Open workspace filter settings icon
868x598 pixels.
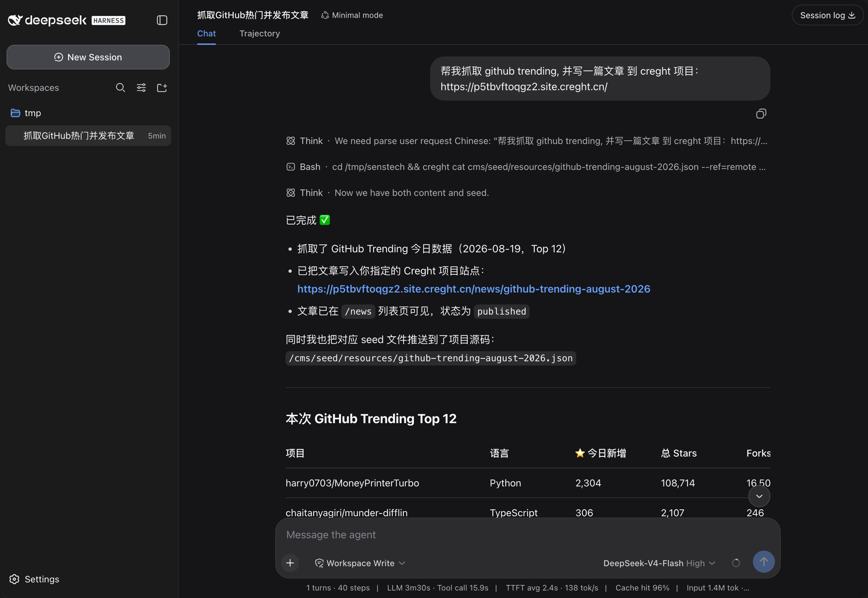(141, 88)
